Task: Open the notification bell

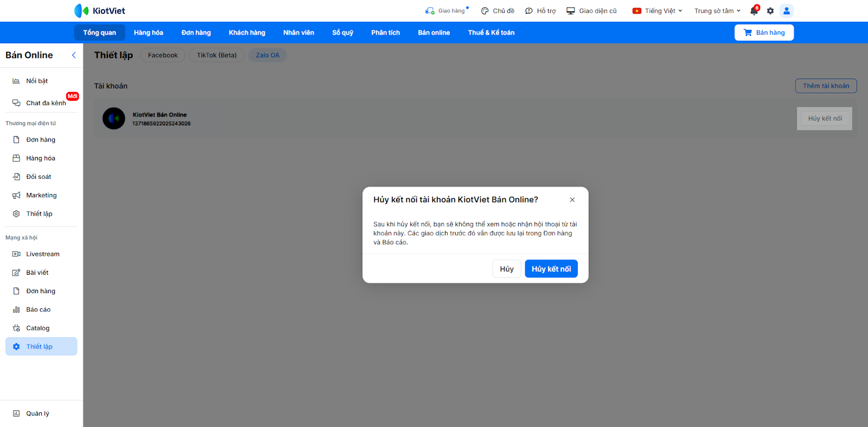Action: click(754, 11)
